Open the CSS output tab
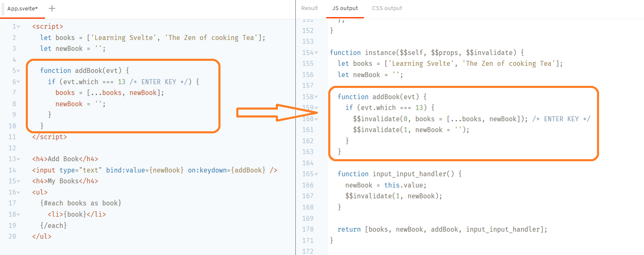This screenshot has height=255, width=644. [387, 8]
